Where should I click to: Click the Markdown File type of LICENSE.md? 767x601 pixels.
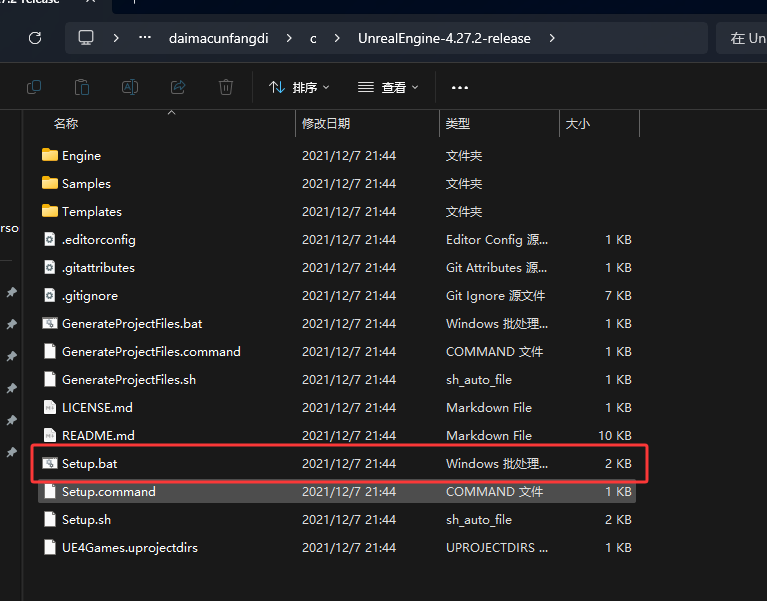click(x=489, y=407)
